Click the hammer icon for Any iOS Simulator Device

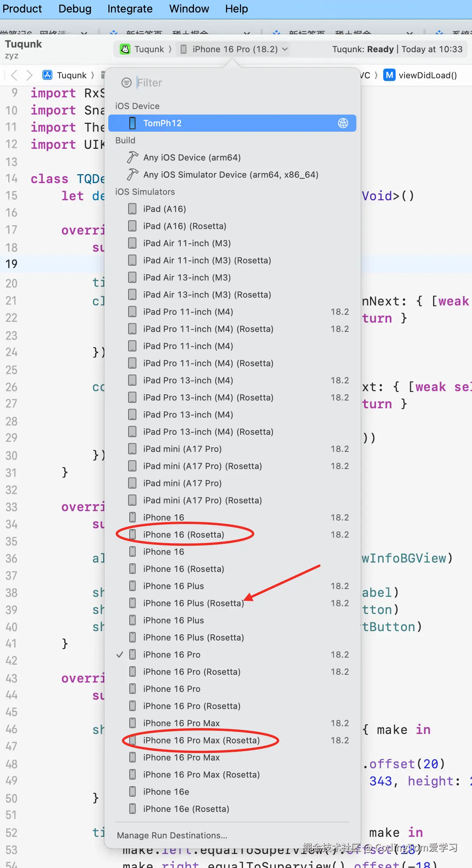132,175
